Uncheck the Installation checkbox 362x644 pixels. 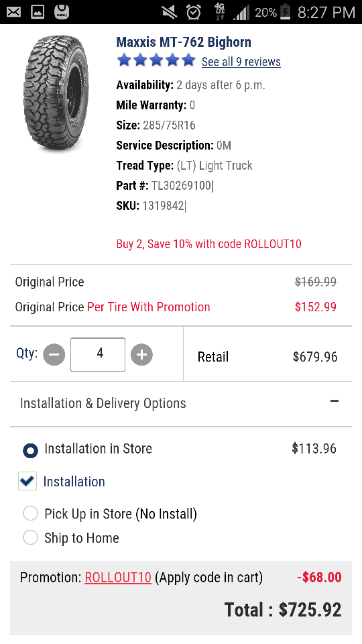(27, 481)
